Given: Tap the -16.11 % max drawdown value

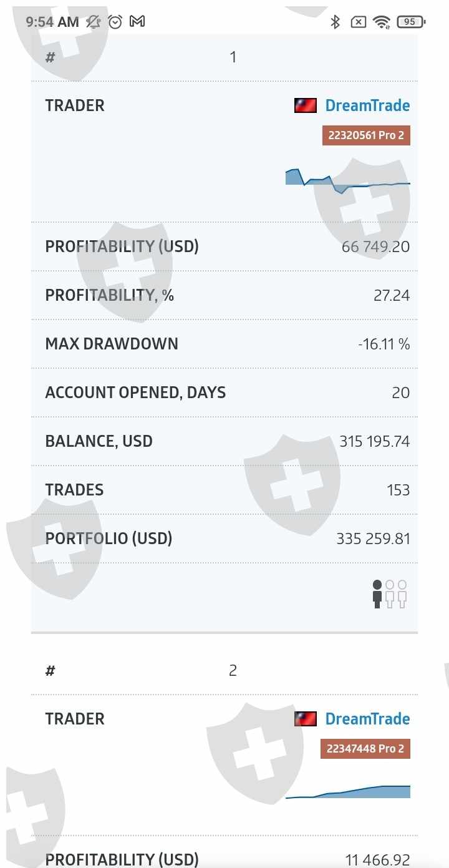Looking at the screenshot, I should tap(384, 344).
